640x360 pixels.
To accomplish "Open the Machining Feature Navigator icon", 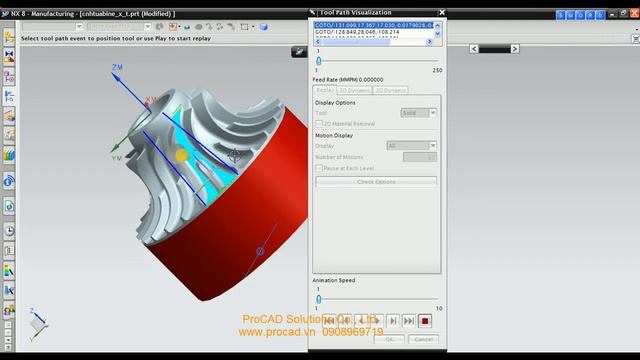I will click(9, 116).
